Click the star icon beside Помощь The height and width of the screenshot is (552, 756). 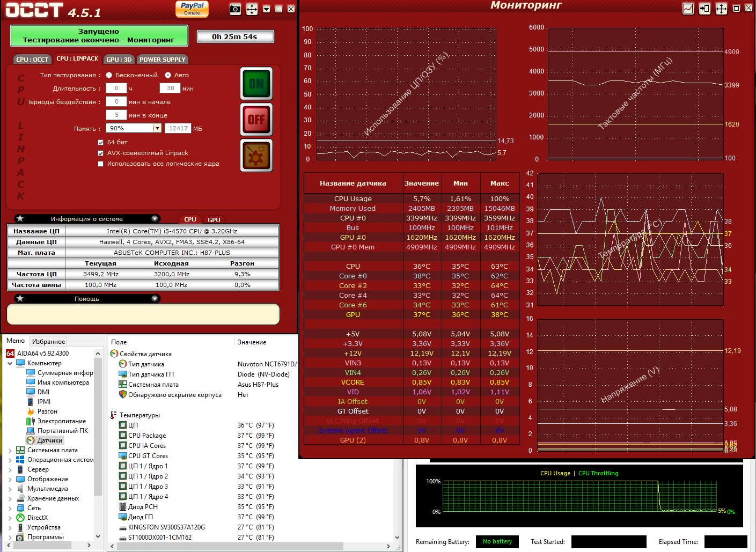[x=20, y=298]
